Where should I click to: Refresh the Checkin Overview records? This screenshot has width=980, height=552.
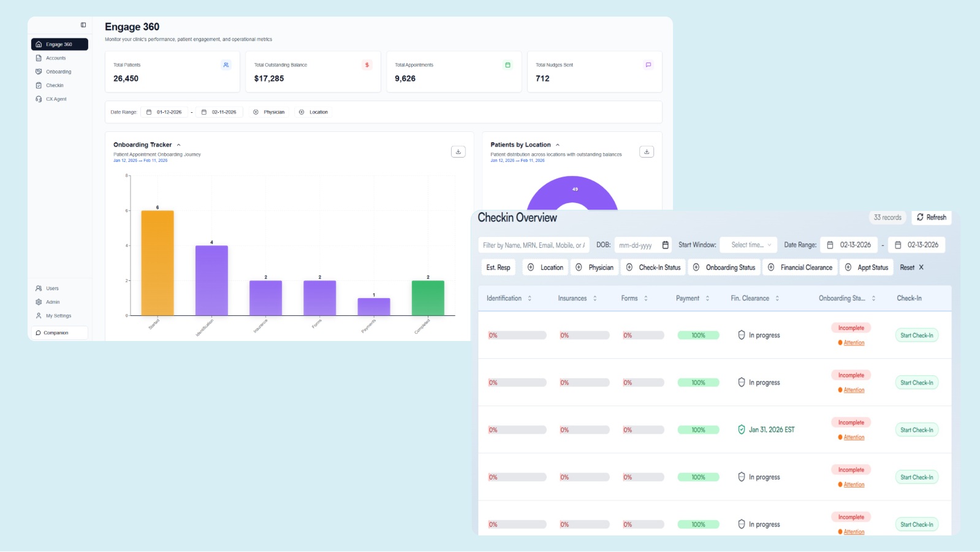click(931, 218)
